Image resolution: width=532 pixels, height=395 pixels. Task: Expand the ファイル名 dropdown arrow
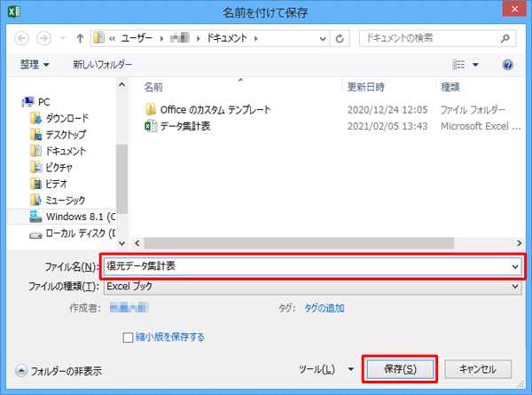click(x=515, y=266)
